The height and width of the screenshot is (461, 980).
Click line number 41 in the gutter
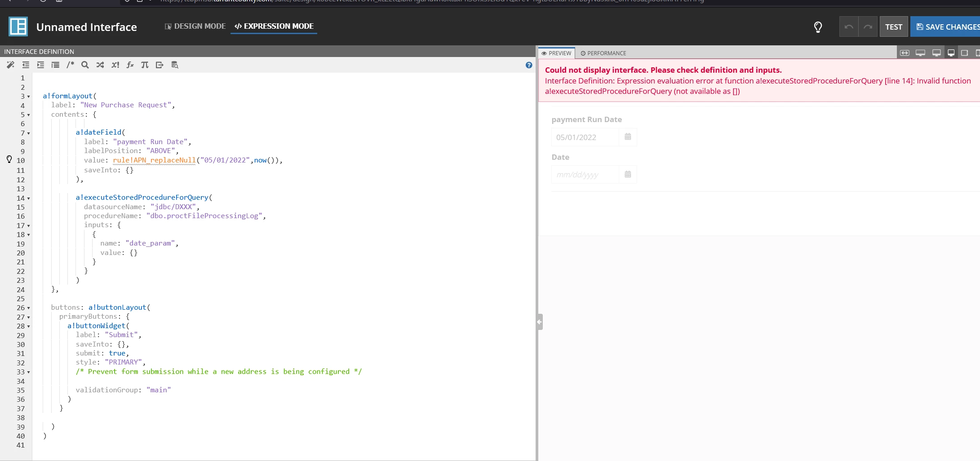coord(21,445)
